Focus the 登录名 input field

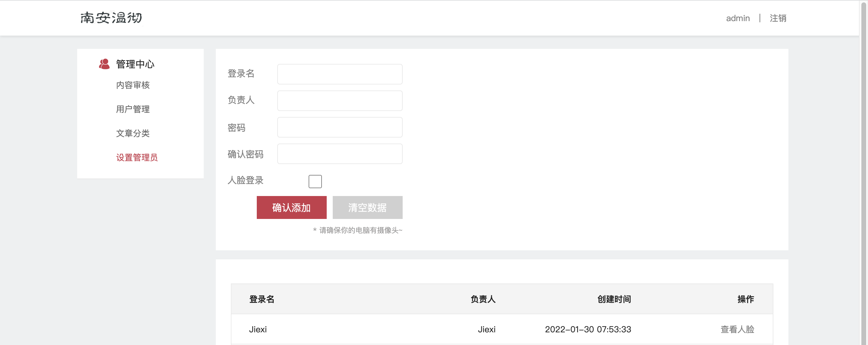[x=340, y=74]
